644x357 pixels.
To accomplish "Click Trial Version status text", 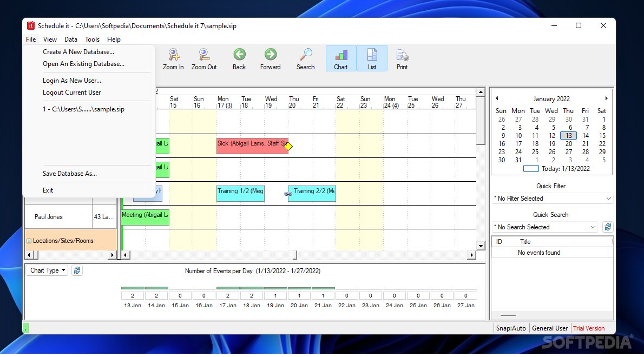I will click(589, 328).
